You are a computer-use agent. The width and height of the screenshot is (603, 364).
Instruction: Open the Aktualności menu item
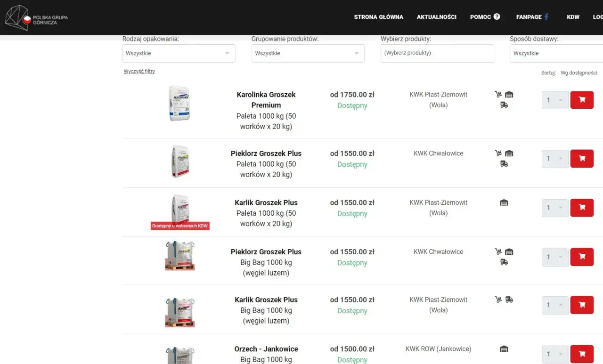(436, 17)
